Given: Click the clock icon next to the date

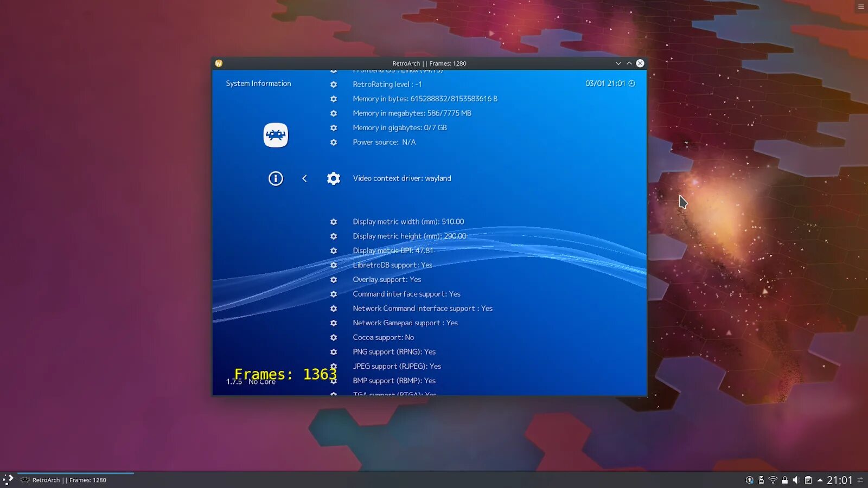Looking at the screenshot, I should pyautogui.click(x=631, y=84).
